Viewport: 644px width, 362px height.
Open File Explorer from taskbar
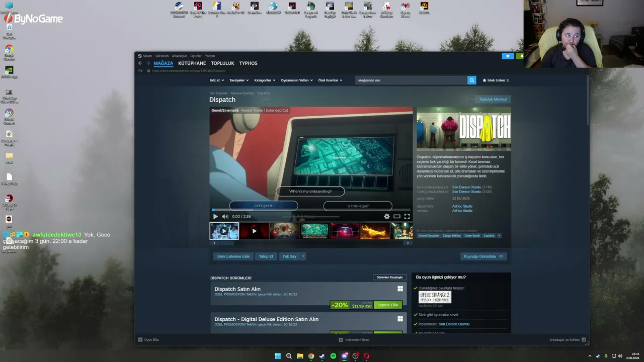300,356
